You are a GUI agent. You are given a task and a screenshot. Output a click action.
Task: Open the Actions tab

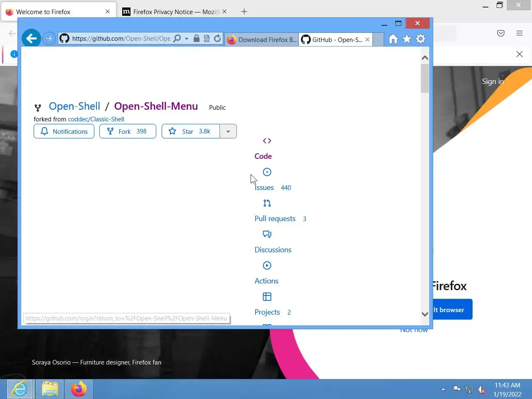click(x=266, y=281)
